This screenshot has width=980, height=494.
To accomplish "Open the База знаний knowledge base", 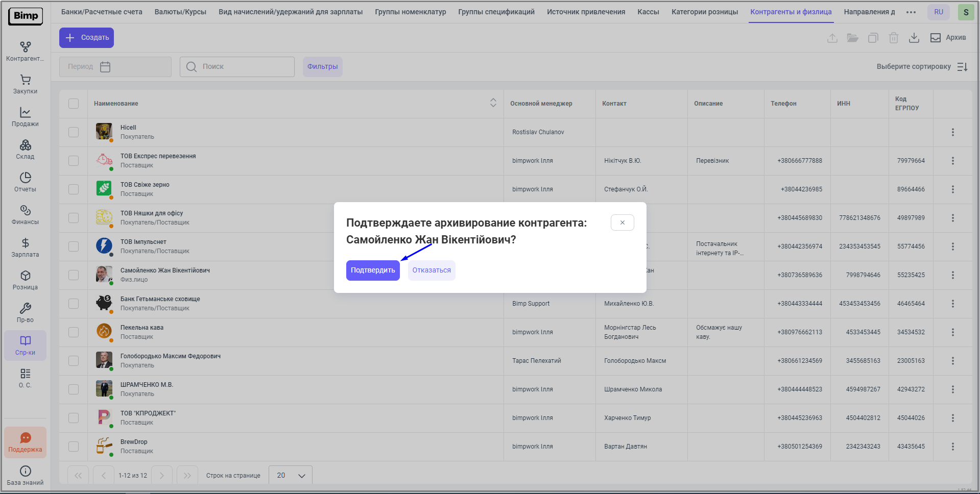I will click(x=25, y=475).
